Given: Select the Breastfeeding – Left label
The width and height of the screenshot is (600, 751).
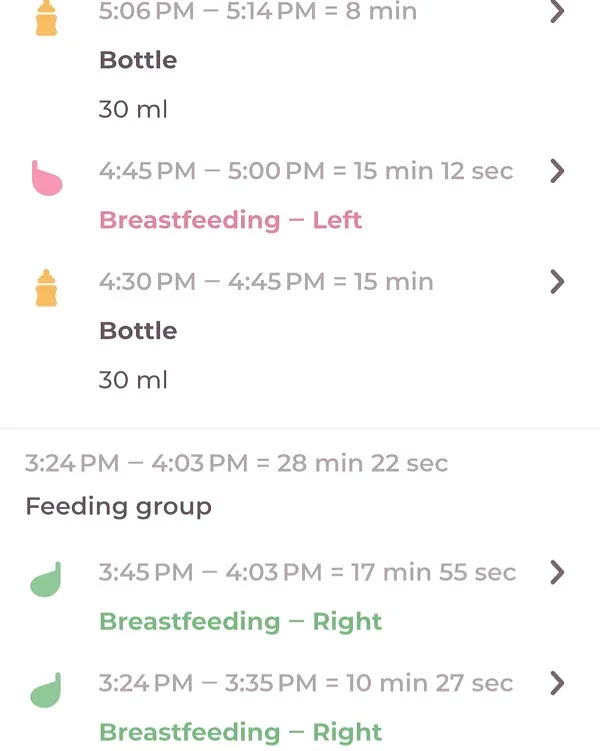Looking at the screenshot, I should (x=230, y=220).
